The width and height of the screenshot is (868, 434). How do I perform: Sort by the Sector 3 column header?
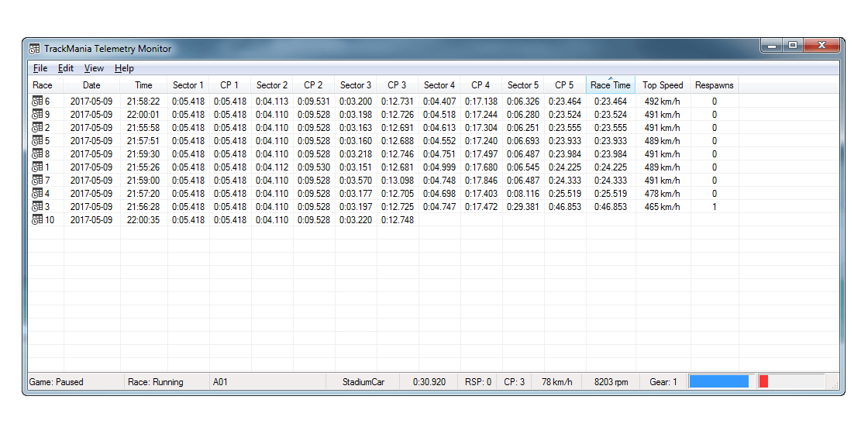pyautogui.click(x=356, y=85)
